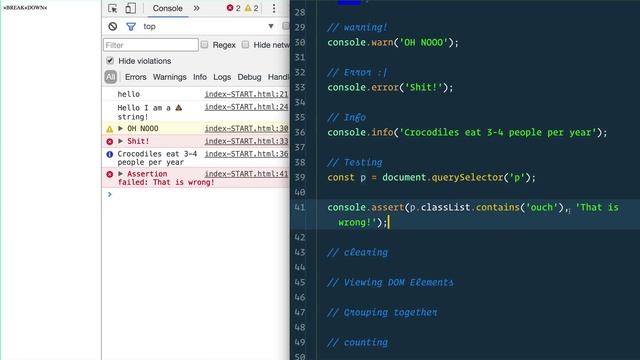Screen dimensions: 640x360
Task: Click the info icon beside Crocodiles message
Action: pyautogui.click(x=109, y=154)
